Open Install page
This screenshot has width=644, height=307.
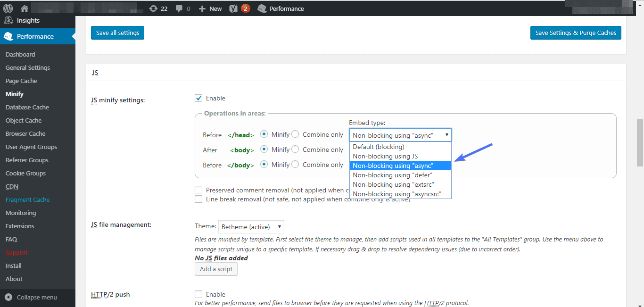(14, 266)
